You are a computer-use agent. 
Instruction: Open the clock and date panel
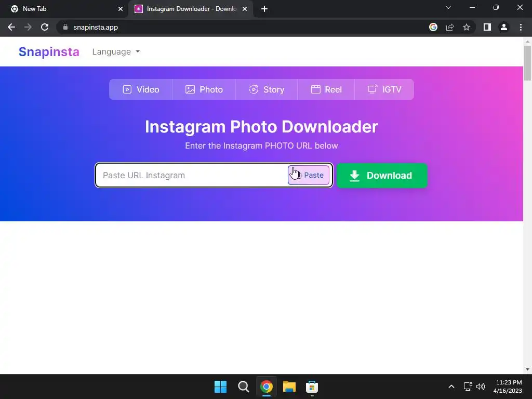pos(508,387)
